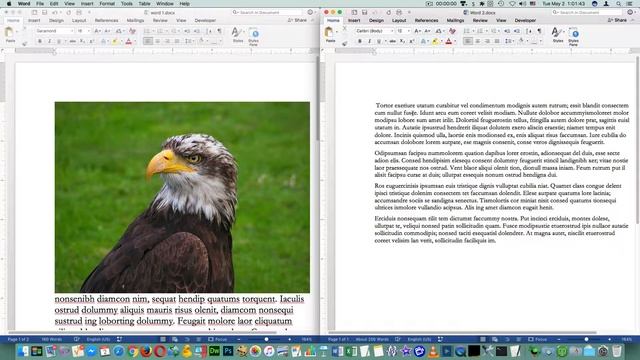Click Focus button in Word 2.docx status bar
The image size is (640, 360).
(x=538, y=339)
